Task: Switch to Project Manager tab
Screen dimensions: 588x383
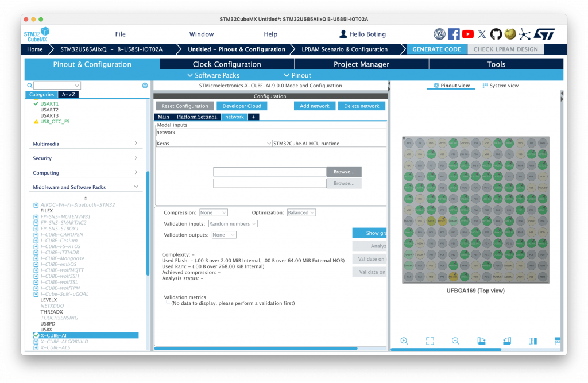Action: pos(362,64)
